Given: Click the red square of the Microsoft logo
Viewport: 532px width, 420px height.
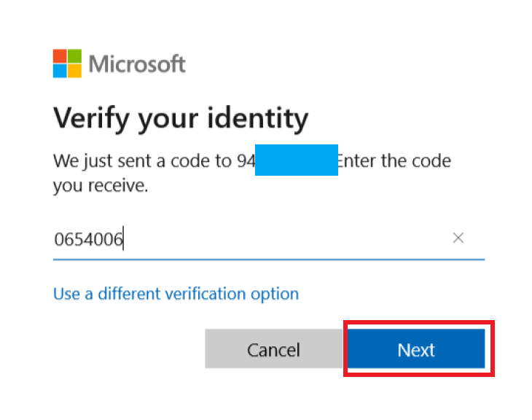Looking at the screenshot, I should click(x=60, y=56).
